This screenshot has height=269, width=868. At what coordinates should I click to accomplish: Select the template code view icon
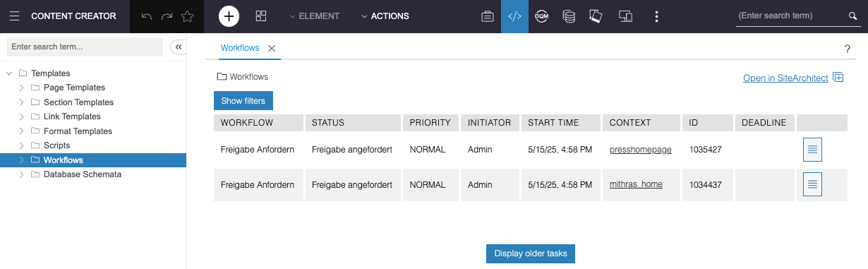pyautogui.click(x=514, y=16)
